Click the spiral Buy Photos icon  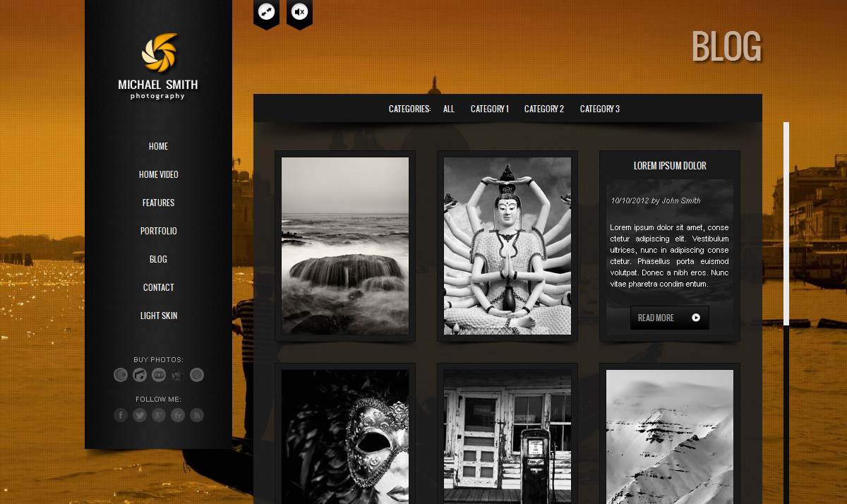pyautogui.click(x=197, y=375)
